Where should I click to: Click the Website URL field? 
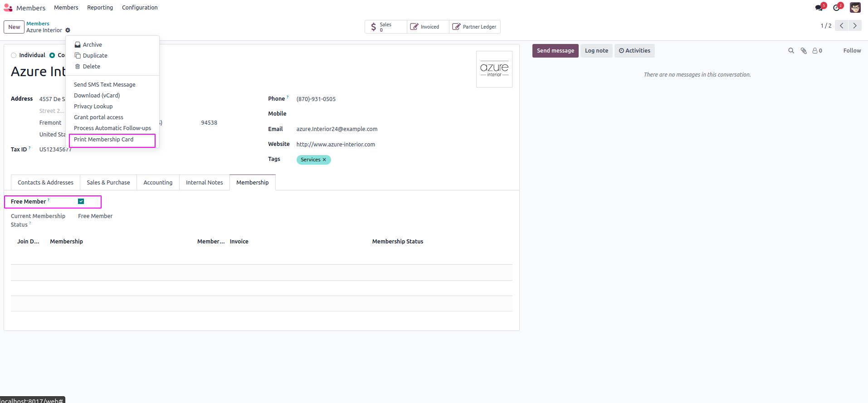404,145
